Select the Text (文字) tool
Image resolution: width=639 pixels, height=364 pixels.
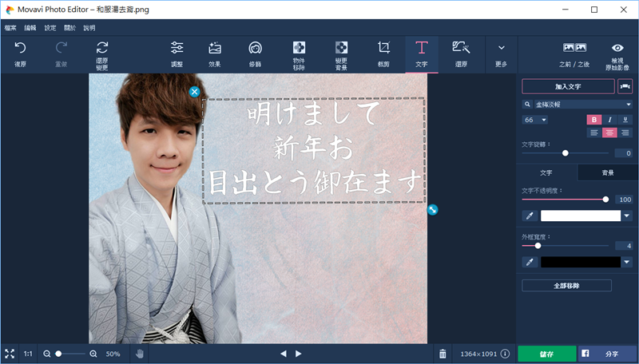coord(422,54)
